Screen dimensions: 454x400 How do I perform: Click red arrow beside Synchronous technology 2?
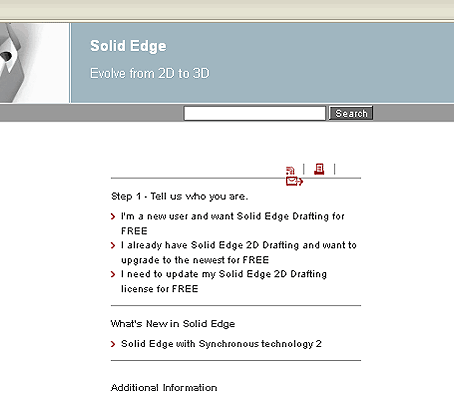click(x=113, y=344)
